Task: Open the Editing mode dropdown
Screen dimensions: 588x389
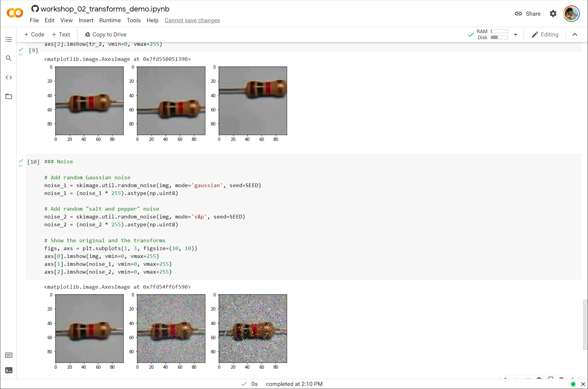Action: tap(545, 35)
